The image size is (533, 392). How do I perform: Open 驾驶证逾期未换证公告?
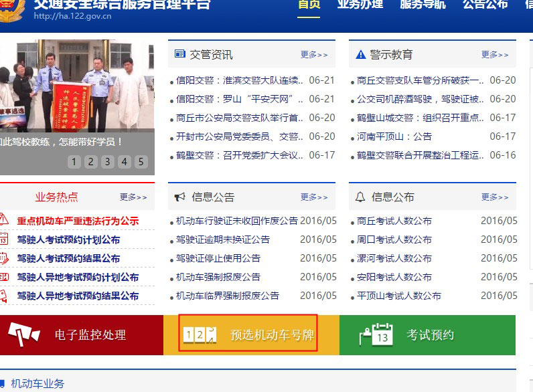[223, 239]
